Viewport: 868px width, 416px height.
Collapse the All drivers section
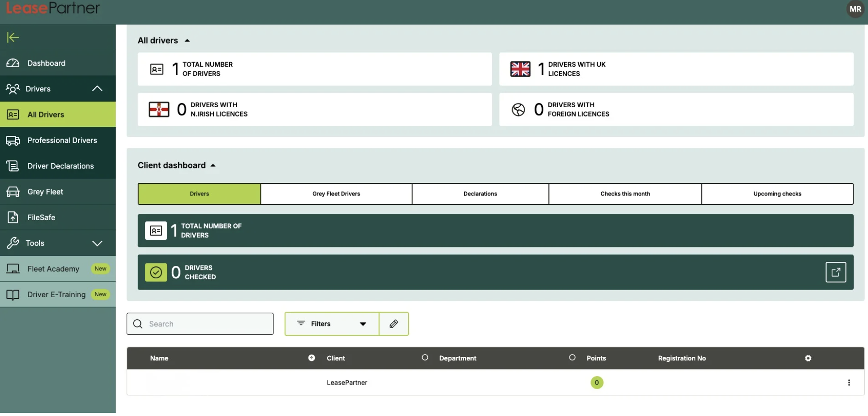[187, 40]
